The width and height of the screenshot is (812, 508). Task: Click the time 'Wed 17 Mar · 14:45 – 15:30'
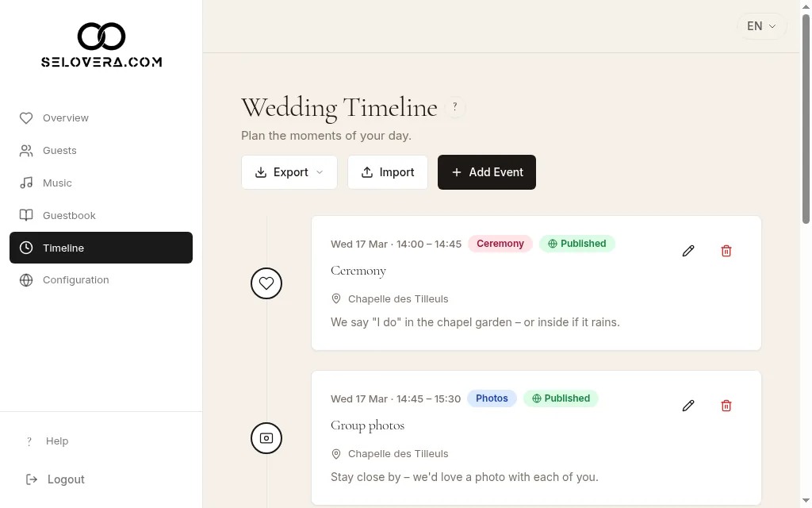coord(396,399)
